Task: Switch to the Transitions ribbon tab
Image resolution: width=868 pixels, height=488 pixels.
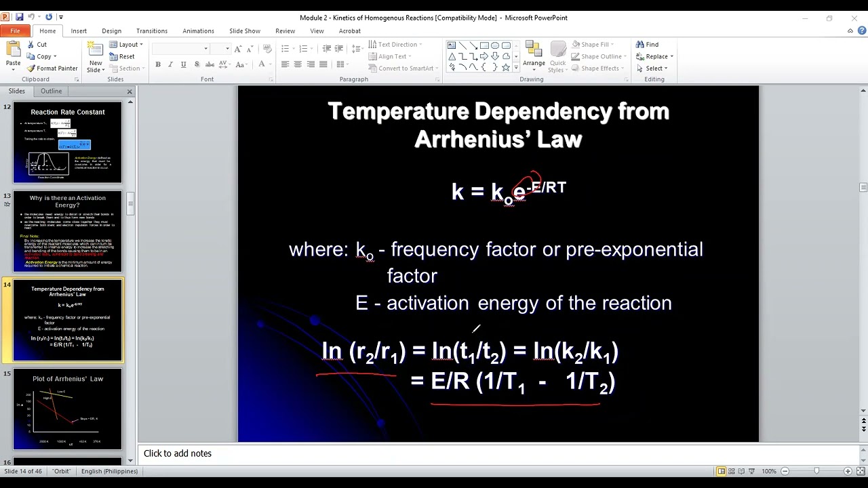Action: pos(152,31)
